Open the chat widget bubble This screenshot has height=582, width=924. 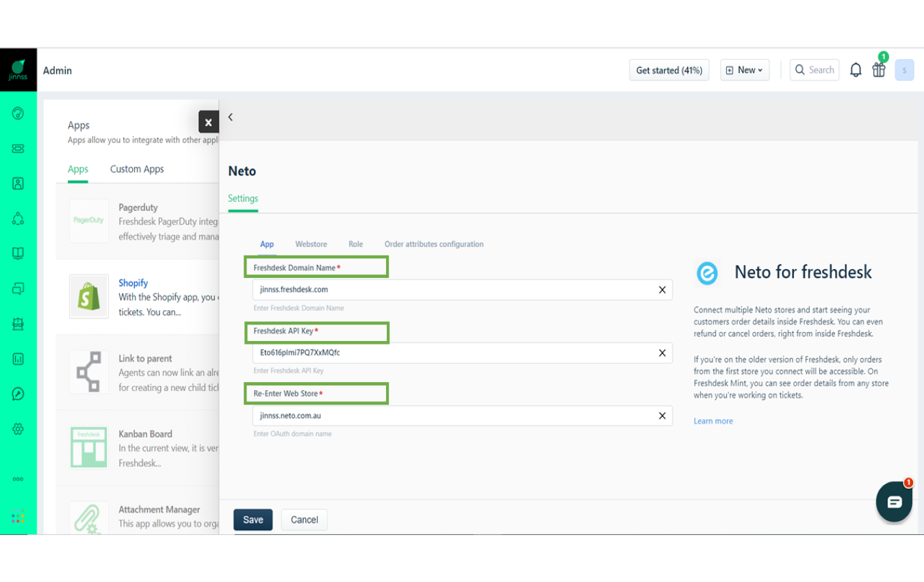[894, 501]
